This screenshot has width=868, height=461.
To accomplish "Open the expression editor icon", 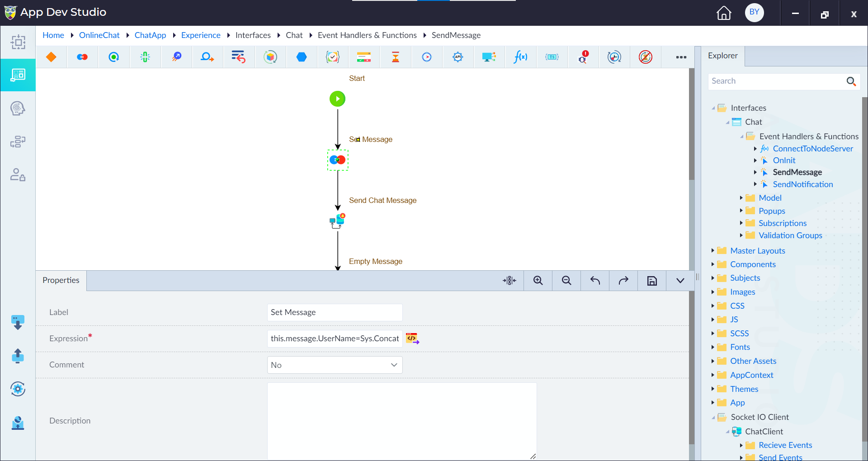I will point(412,339).
